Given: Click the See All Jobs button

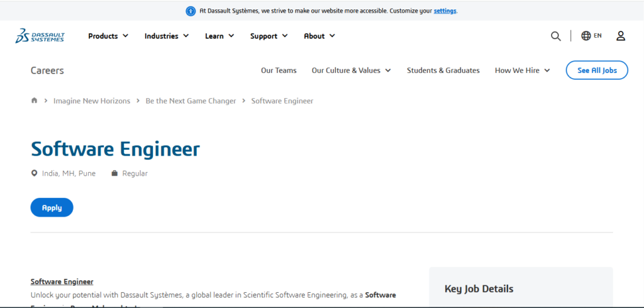Looking at the screenshot, I should 597,71.
